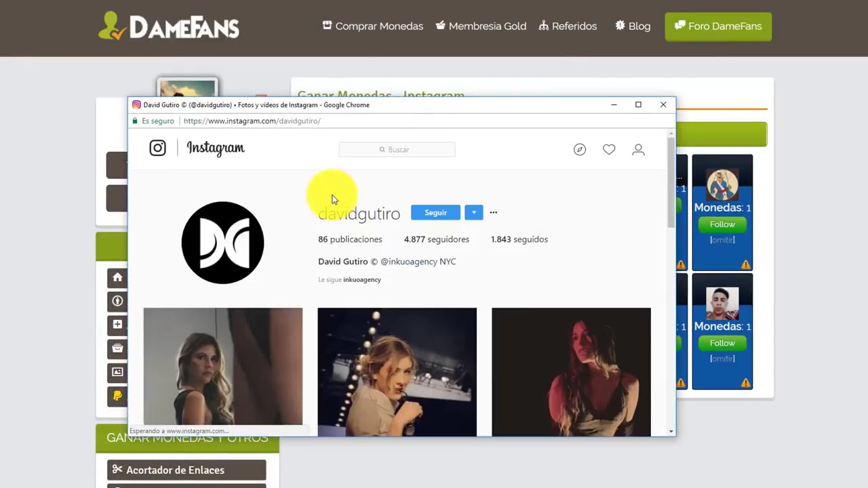Screen dimensions: 868x488
Task: Click the cartoon avatar on the DameFans card
Action: click(x=722, y=185)
